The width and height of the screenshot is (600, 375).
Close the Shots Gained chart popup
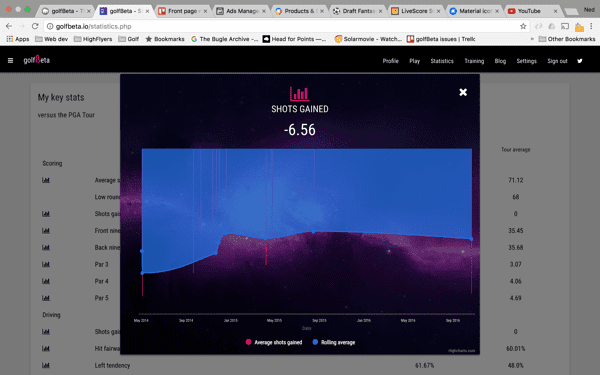[x=463, y=92]
